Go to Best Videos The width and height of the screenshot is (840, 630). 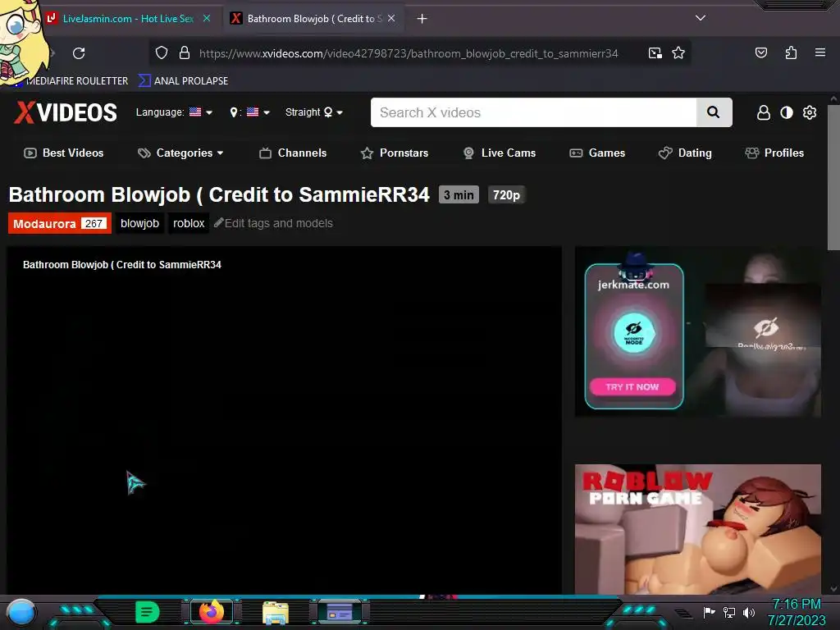tap(64, 153)
